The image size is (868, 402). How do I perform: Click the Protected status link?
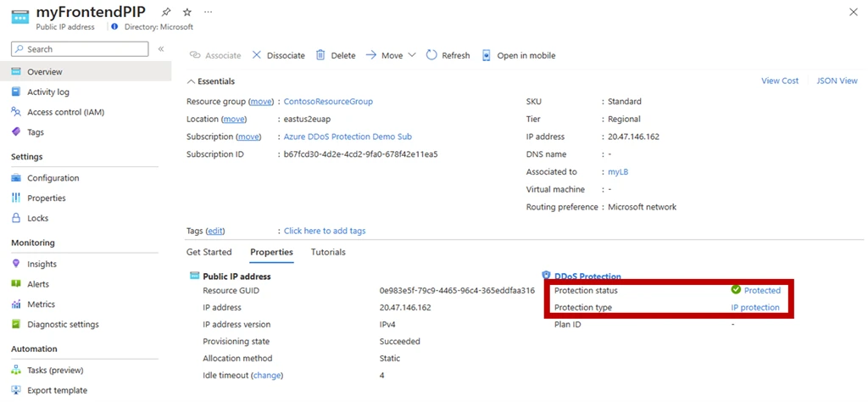coord(761,290)
